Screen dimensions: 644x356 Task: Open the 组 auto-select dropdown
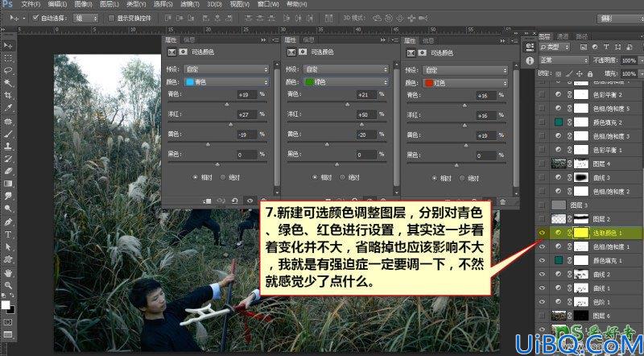click(x=86, y=18)
